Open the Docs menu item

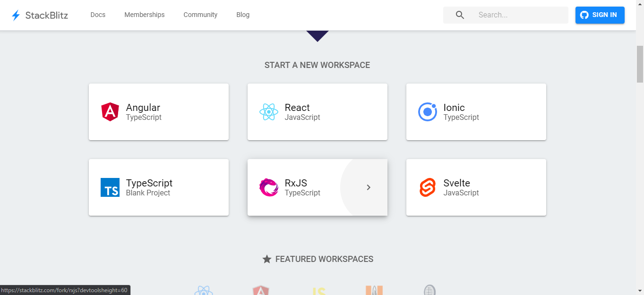pos(98,15)
